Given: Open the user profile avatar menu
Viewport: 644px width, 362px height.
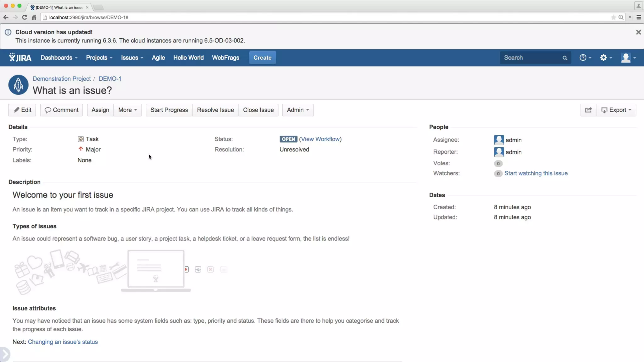Looking at the screenshot, I should (x=628, y=58).
